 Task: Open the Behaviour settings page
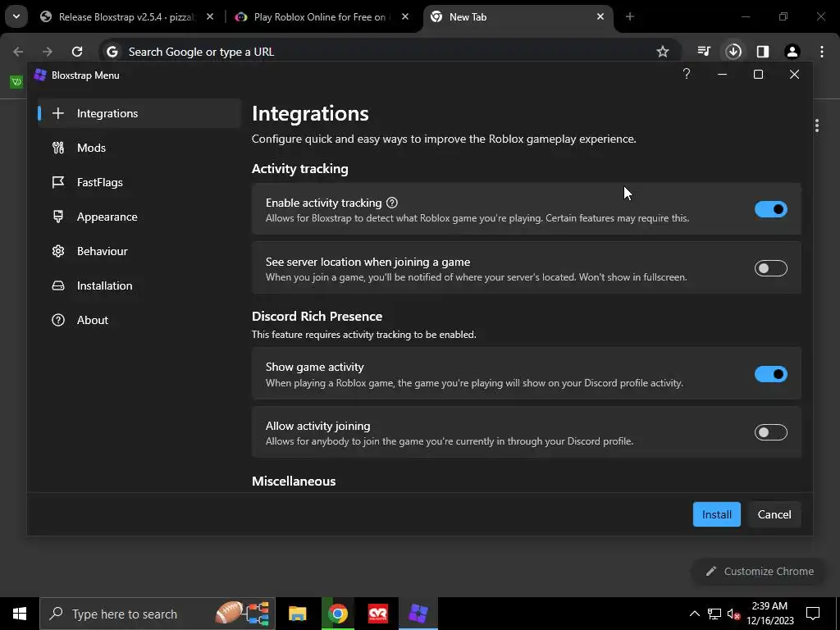139,251
